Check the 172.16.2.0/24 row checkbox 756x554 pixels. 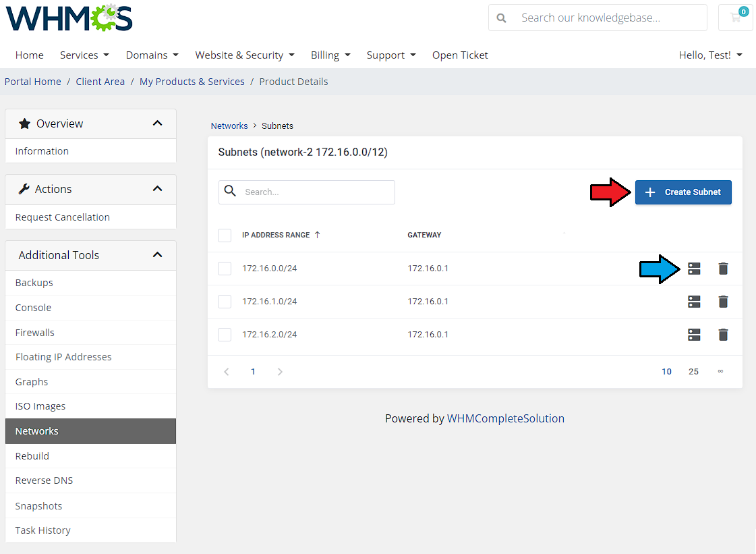225,335
